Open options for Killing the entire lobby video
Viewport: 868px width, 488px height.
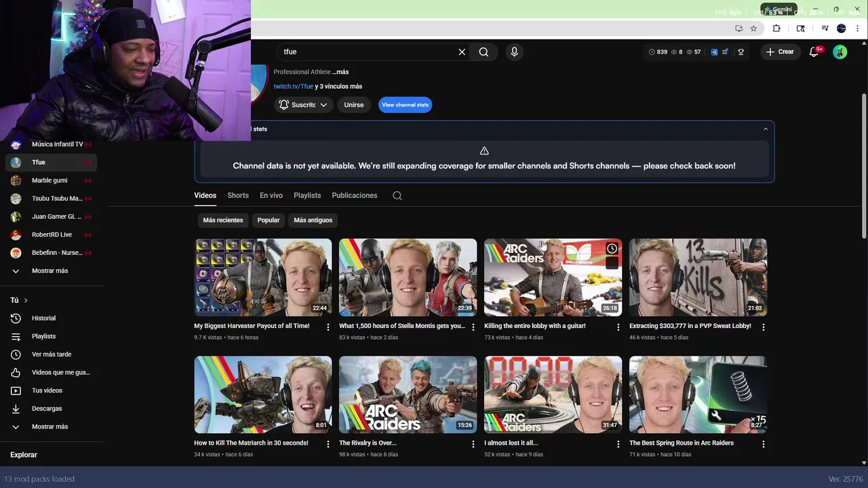click(x=618, y=327)
